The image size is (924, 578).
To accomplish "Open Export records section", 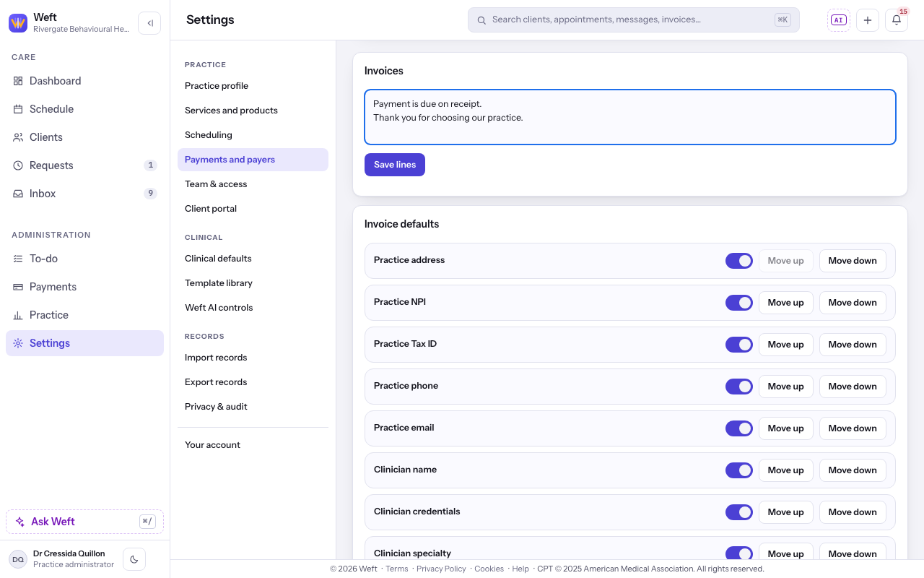I will [253, 382].
